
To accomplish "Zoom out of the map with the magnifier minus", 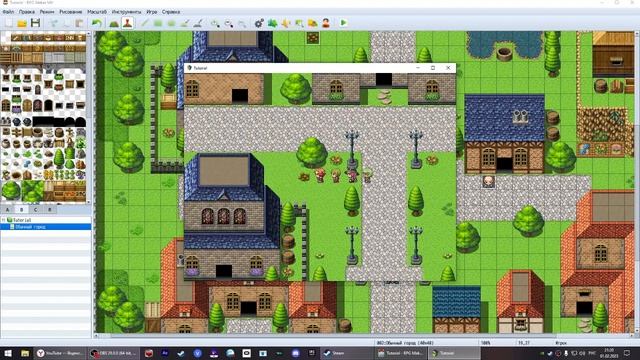I will point(229,23).
